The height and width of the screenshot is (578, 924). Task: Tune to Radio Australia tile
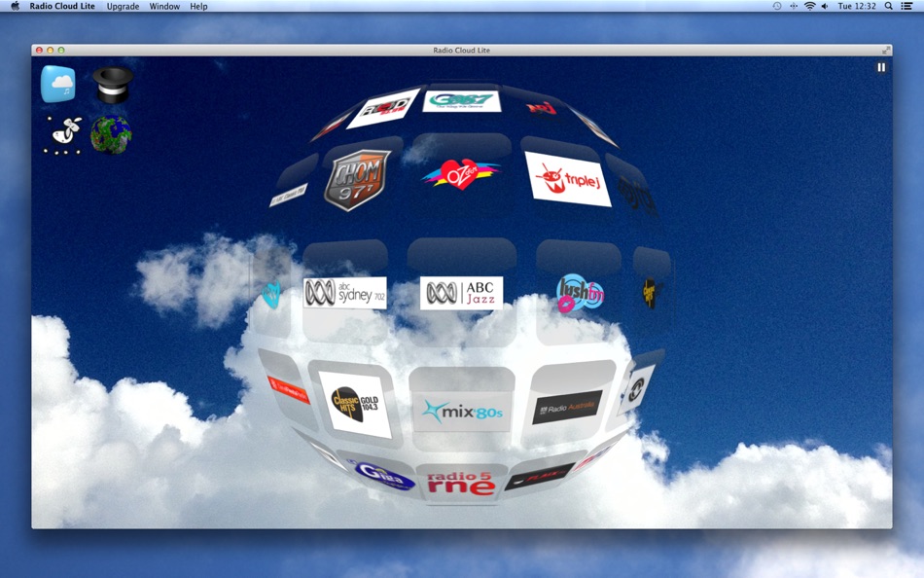click(x=567, y=407)
